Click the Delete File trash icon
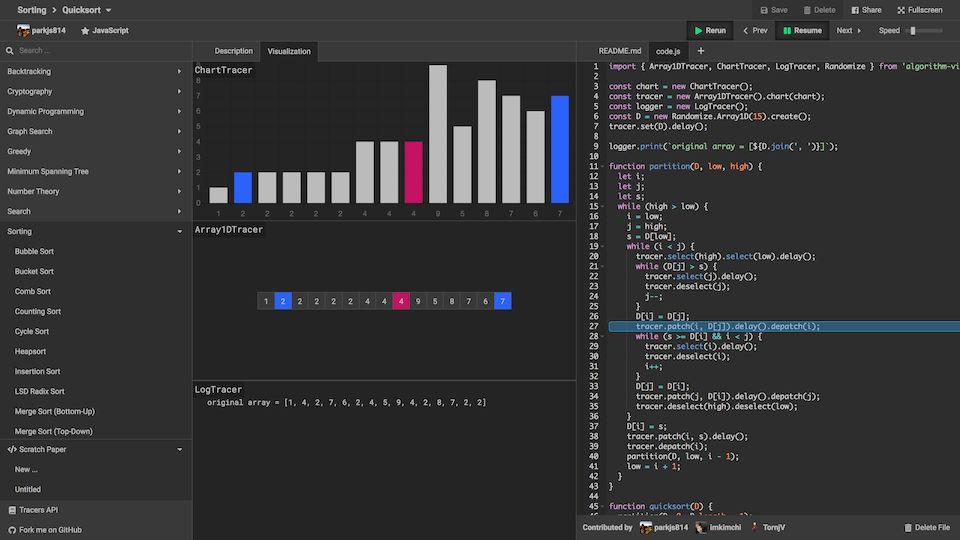Image resolution: width=960 pixels, height=540 pixels. pos(908,528)
